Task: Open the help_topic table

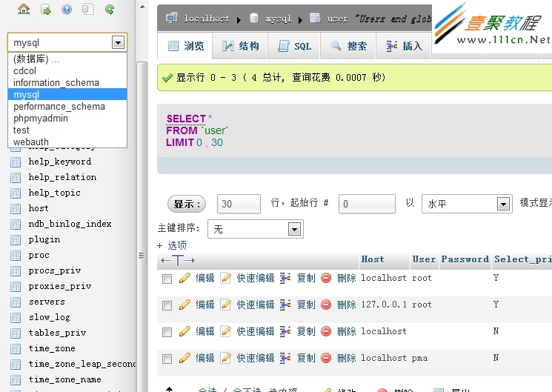Action: point(55,193)
